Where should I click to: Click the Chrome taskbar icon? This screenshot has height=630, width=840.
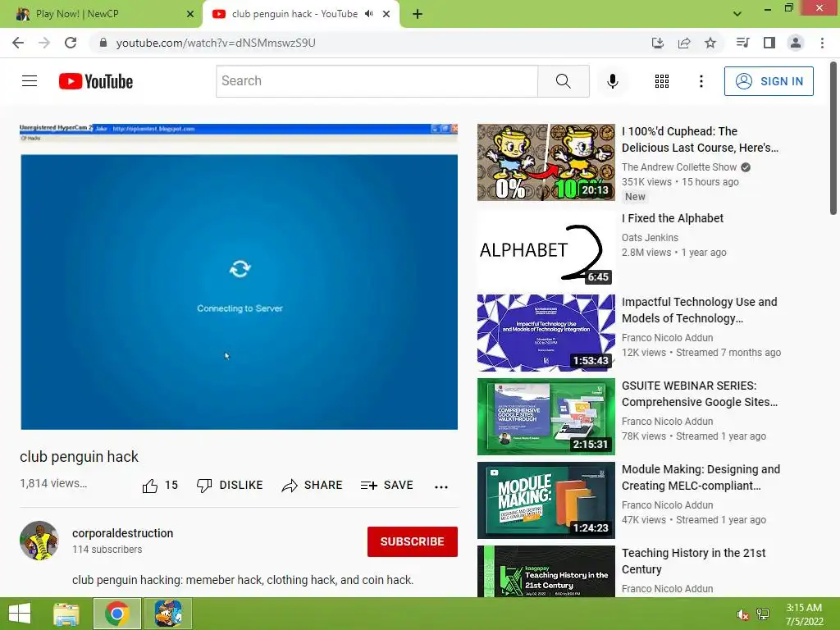[116, 614]
